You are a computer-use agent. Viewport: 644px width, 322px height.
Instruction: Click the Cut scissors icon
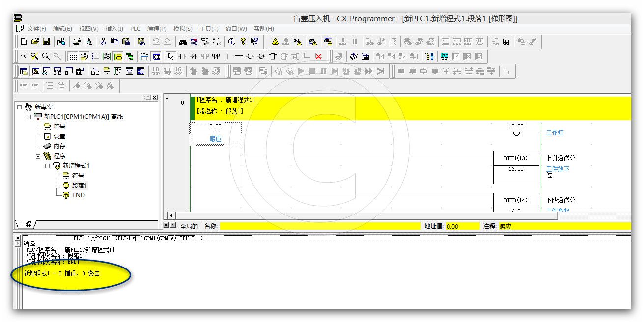(x=103, y=42)
